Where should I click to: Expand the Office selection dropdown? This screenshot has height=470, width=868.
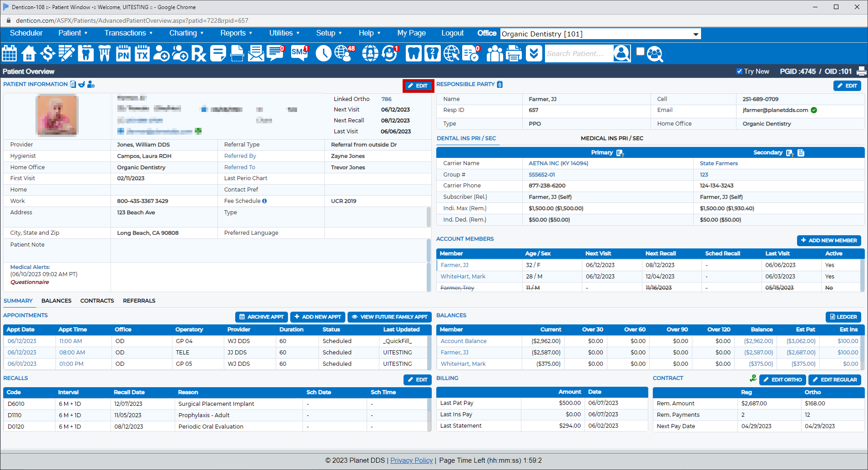tap(695, 34)
